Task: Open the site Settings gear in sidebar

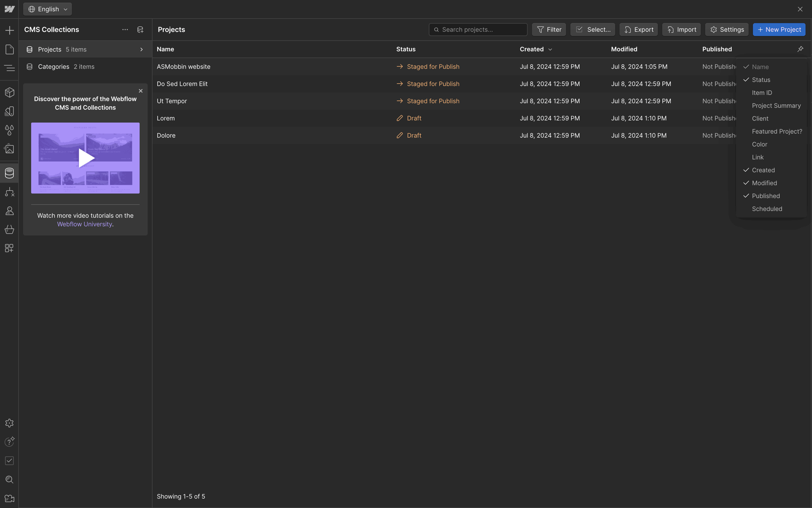Action: (9, 423)
